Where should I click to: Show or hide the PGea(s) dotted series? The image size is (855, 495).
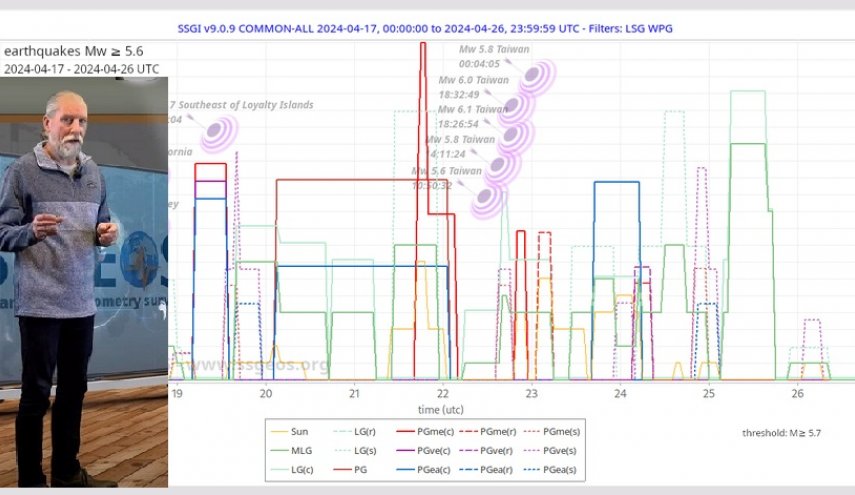click(x=550, y=470)
